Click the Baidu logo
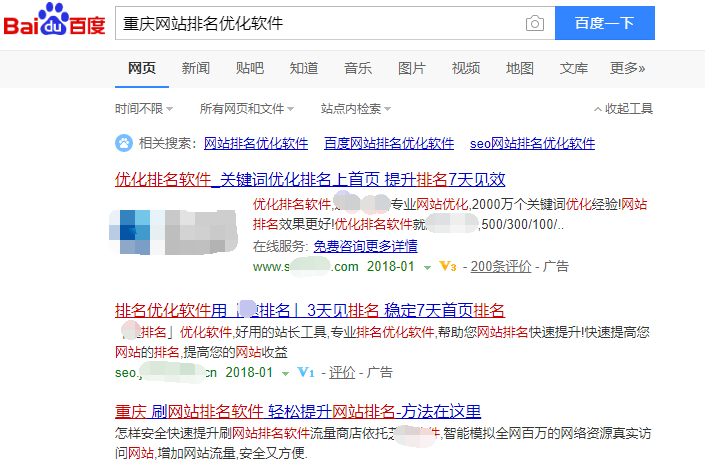The image size is (705, 464). coord(54,22)
